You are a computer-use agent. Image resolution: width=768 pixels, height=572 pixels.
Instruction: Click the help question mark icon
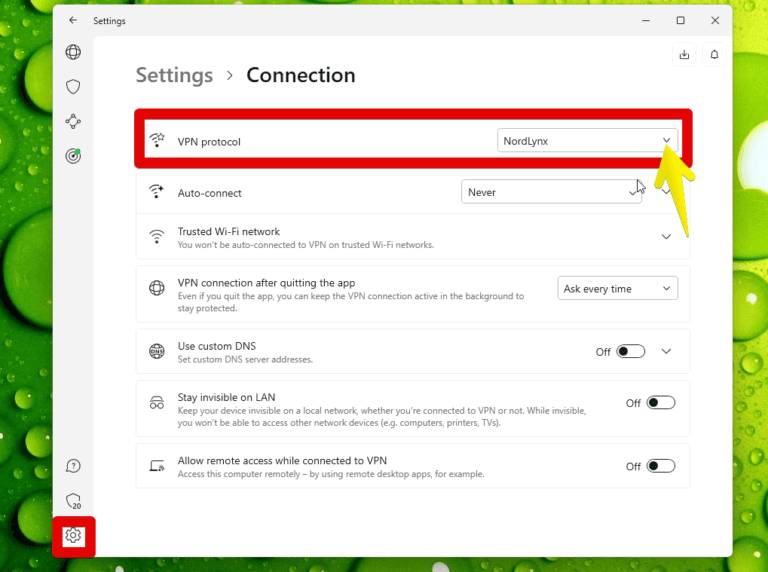coord(73,466)
